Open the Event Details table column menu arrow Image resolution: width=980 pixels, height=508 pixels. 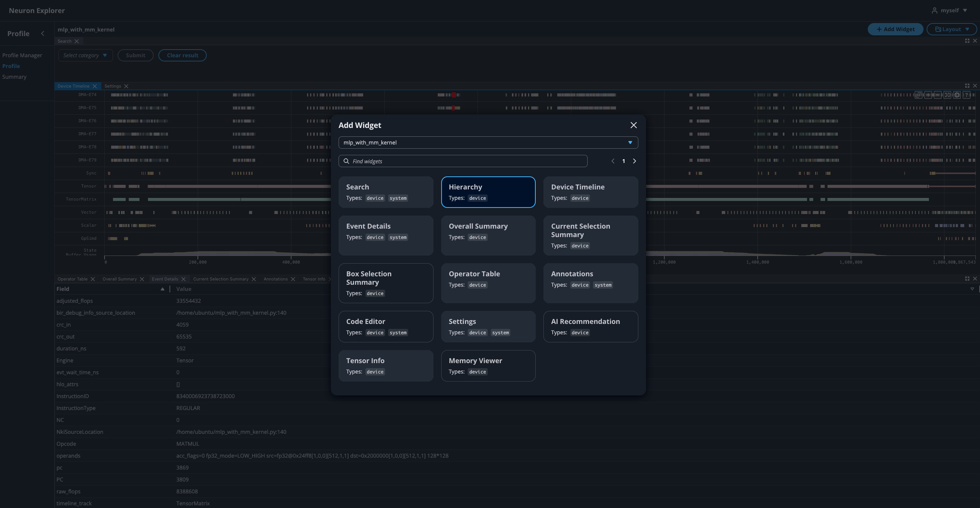(972, 289)
